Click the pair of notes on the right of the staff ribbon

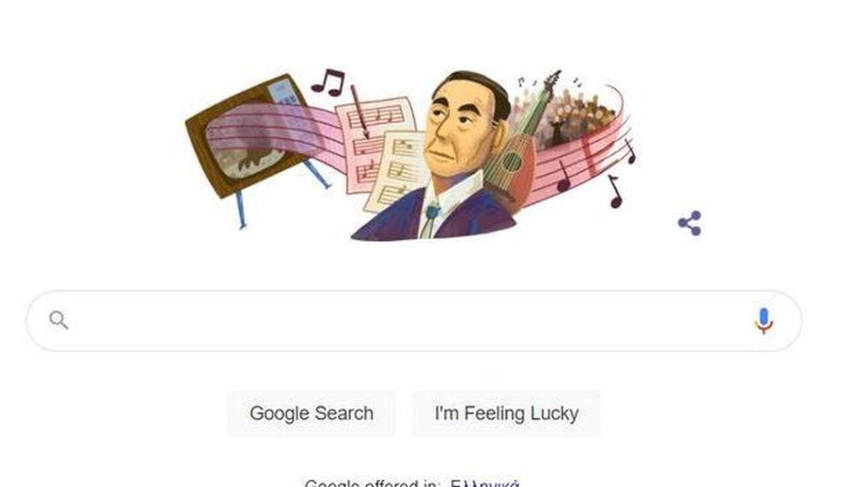pyautogui.click(x=595, y=165)
